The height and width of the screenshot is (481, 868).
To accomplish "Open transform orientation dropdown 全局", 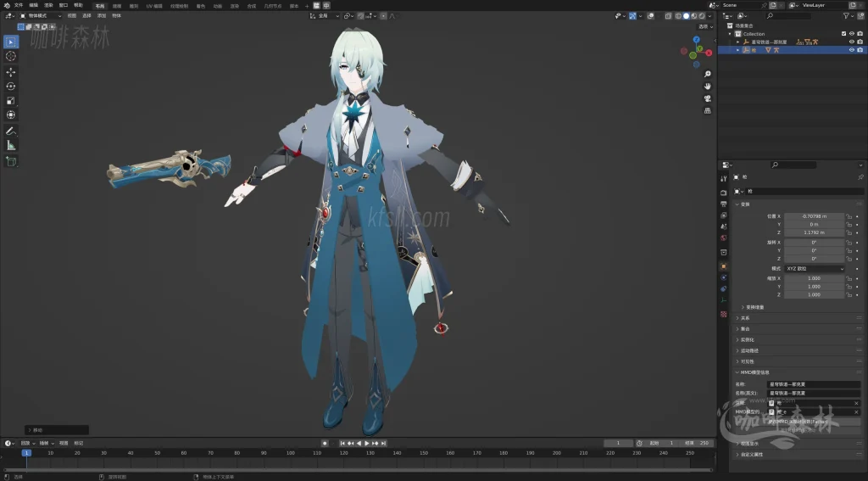I will 325,16.
